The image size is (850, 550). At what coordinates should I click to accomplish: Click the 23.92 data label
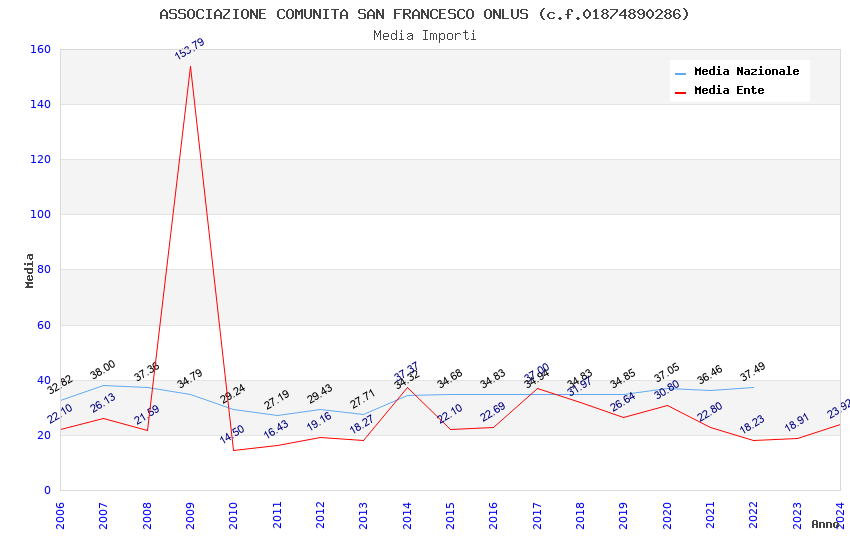(x=838, y=410)
